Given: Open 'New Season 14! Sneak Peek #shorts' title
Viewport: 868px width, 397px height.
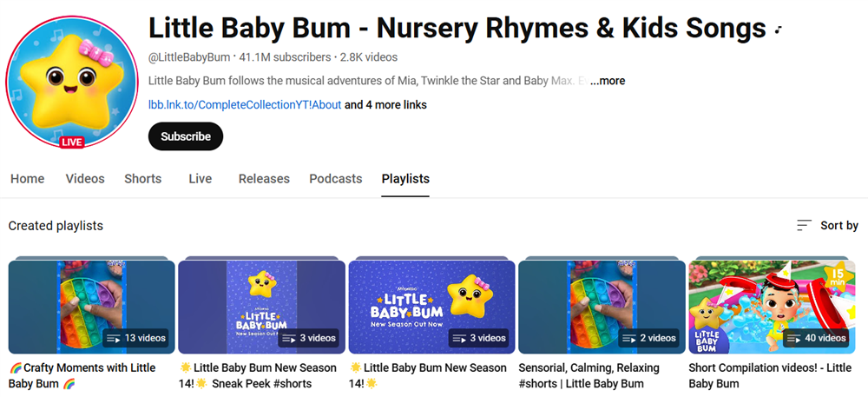Looking at the screenshot, I should 258,375.
